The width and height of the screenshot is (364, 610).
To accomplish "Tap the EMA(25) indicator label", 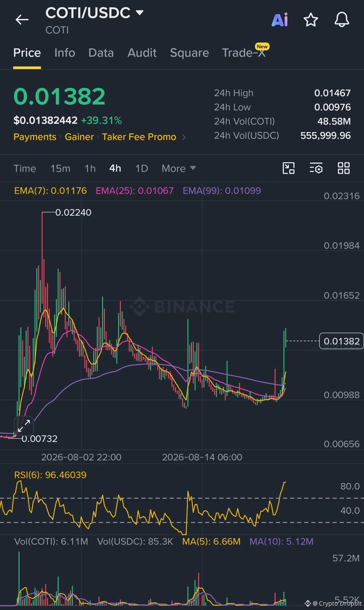I will [135, 191].
